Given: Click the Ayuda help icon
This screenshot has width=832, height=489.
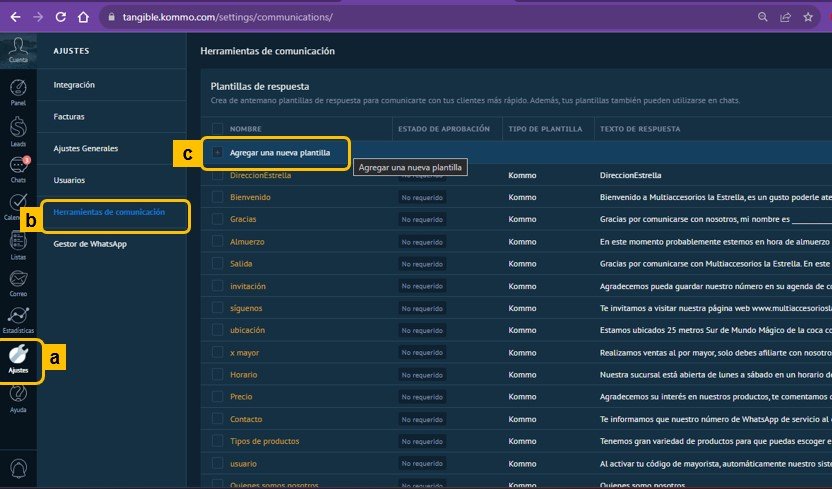Looking at the screenshot, I should click(x=18, y=398).
